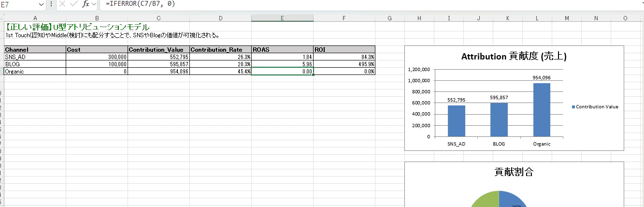The width and height of the screenshot is (644, 207).
Task: Select the Cost header cell
Action: coord(97,49)
